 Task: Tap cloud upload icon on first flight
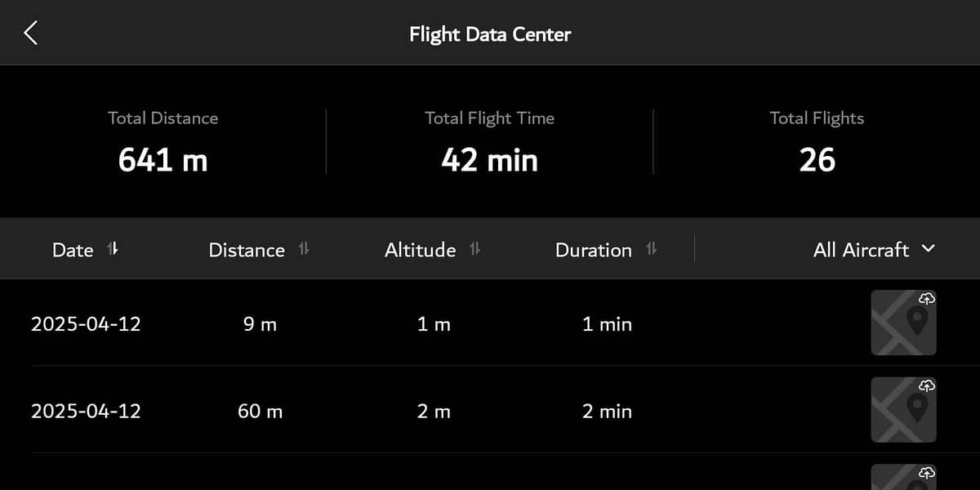(927, 298)
